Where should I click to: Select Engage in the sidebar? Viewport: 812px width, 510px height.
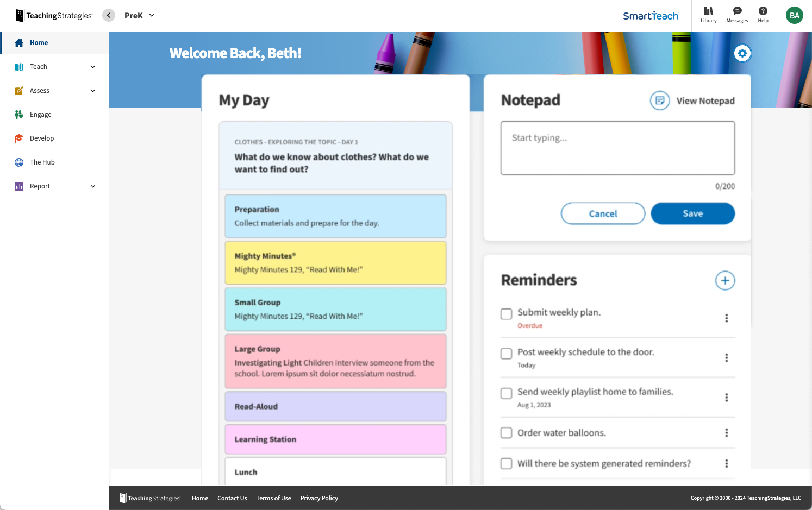click(x=41, y=114)
